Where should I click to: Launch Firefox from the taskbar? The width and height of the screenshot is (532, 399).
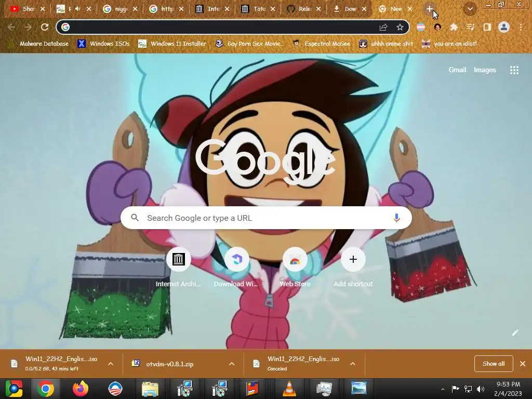81,389
